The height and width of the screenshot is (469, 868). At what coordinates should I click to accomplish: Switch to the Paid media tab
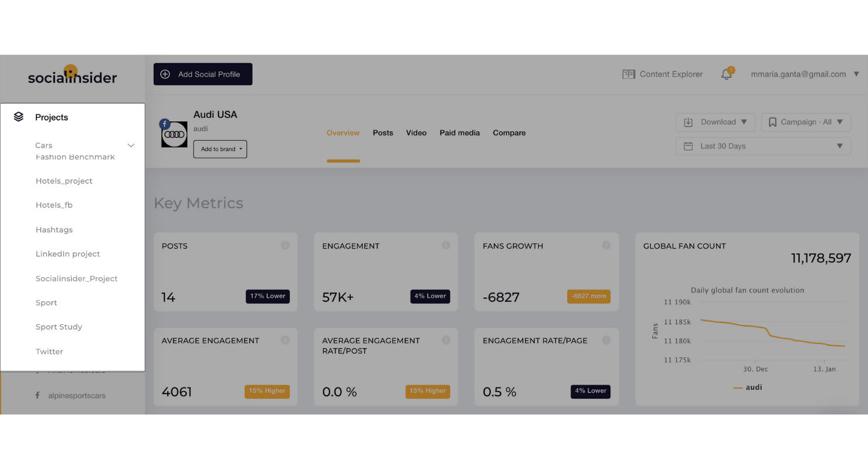point(460,133)
